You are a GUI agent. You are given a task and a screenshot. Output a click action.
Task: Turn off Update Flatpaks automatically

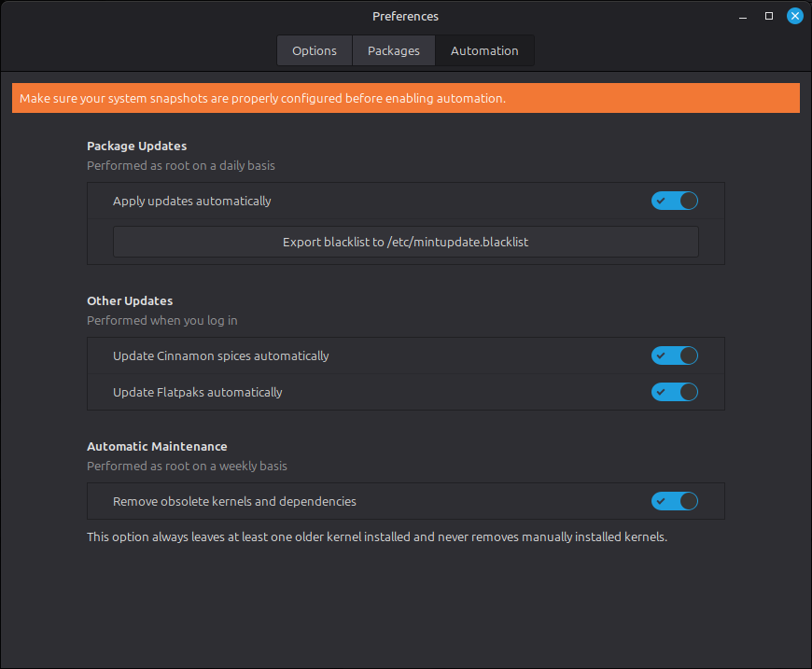(x=674, y=392)
